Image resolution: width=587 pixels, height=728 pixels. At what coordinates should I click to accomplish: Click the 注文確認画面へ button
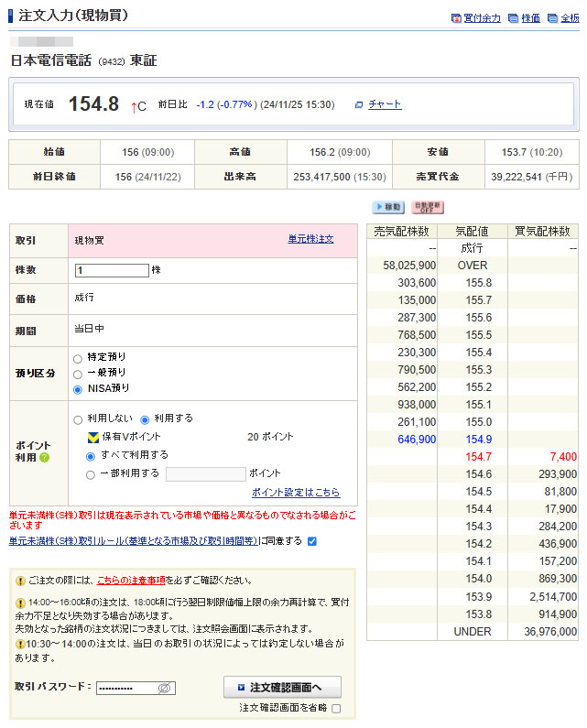pyautogui.click(x=282, y=687)
